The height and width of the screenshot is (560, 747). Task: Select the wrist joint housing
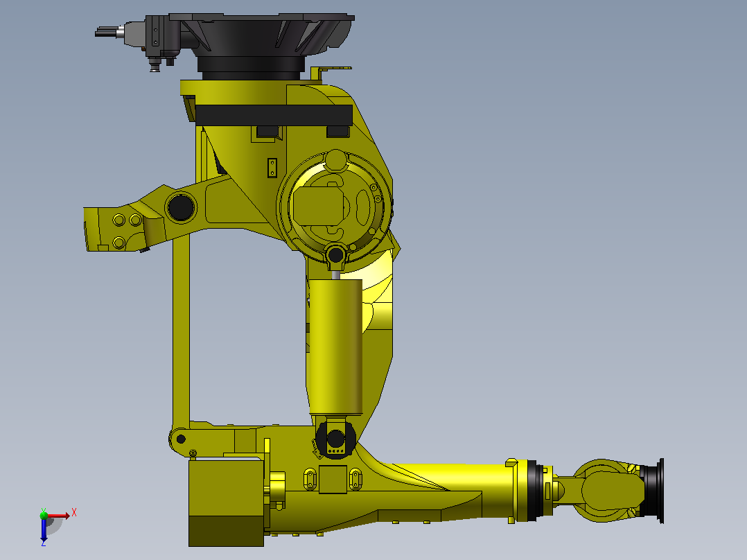tap(608, 491)
